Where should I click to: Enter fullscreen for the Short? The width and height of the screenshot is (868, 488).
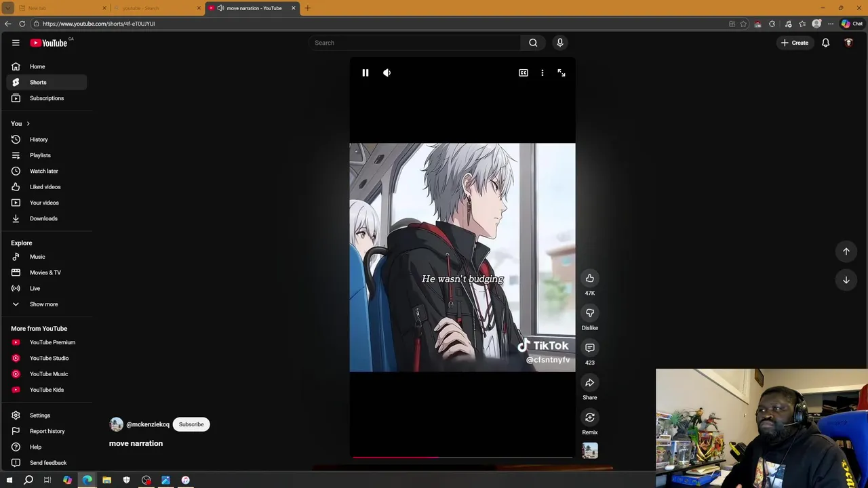coord(561,73)
